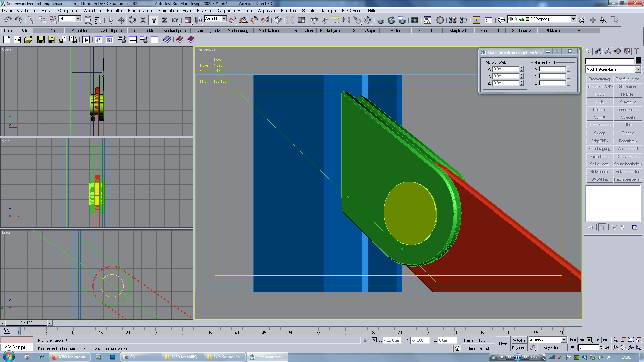
Task: Toggle the selection lock icon
Action: 365,340
